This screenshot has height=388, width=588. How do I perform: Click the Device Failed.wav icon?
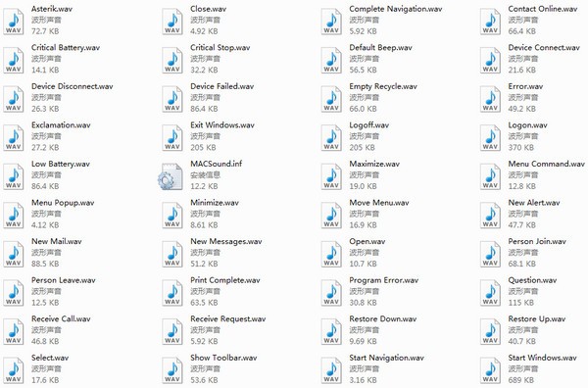tap(172, 99)
